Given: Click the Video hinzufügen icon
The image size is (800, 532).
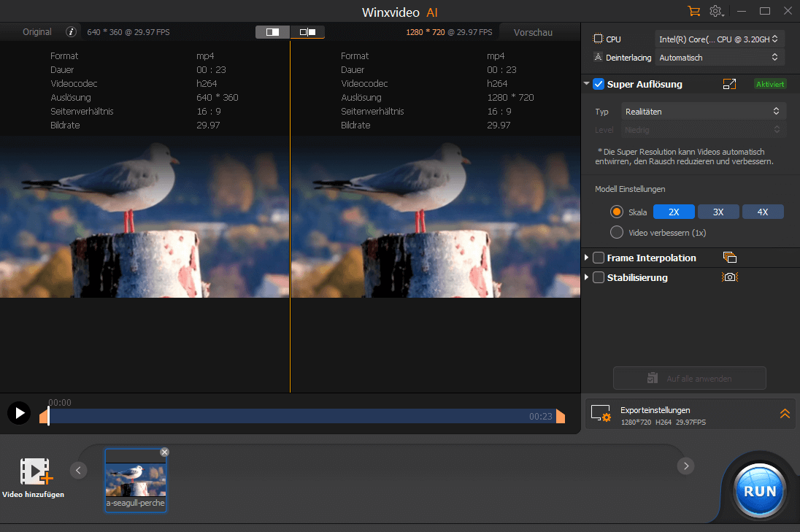Looking at the screenshot, I should click(34, 472).
